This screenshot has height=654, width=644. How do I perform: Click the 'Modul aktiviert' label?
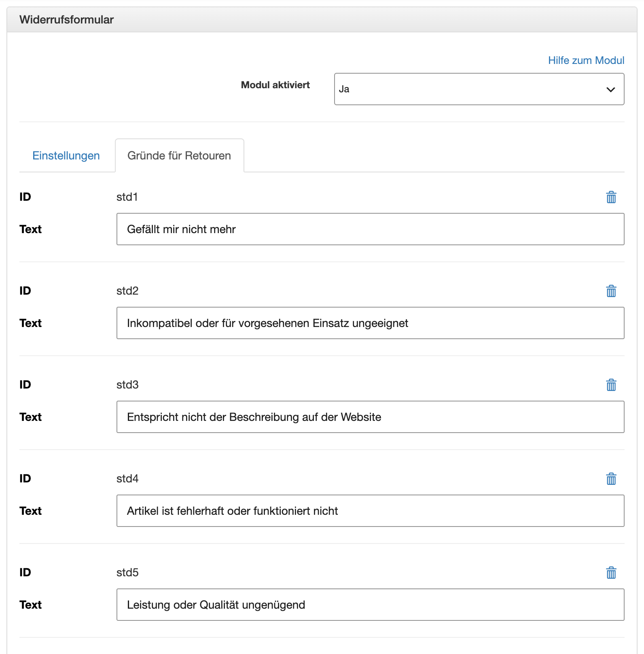tap(275, 85)
